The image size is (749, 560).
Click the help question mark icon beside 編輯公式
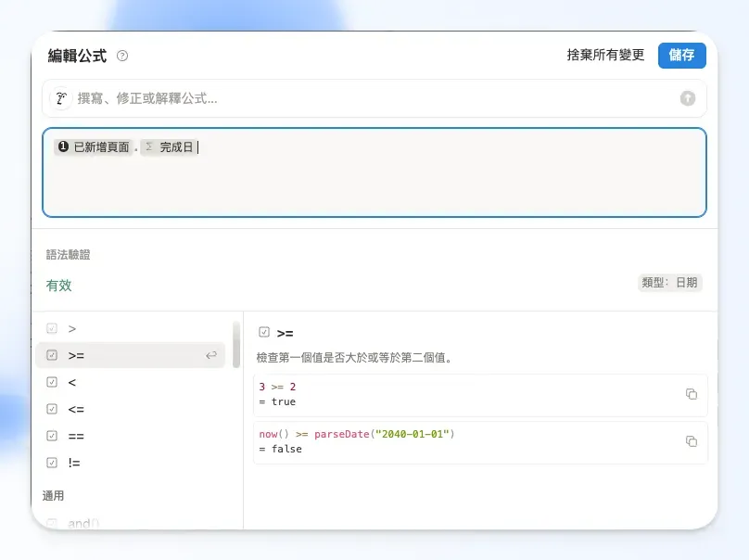(x=122, y=56)
